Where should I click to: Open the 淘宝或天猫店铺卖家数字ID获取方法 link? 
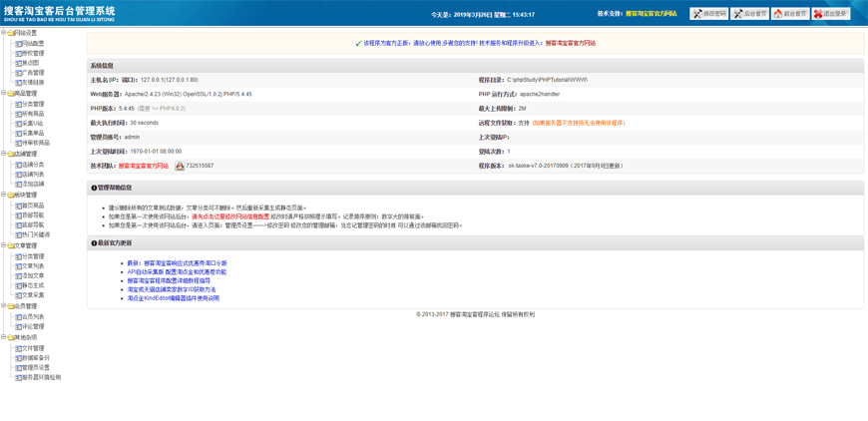pyautogui.click(x=171, y=289)
